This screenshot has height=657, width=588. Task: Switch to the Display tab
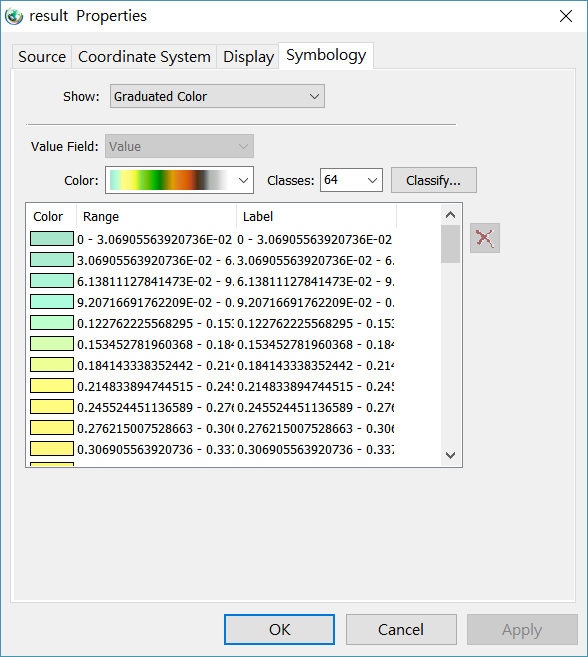248,57
